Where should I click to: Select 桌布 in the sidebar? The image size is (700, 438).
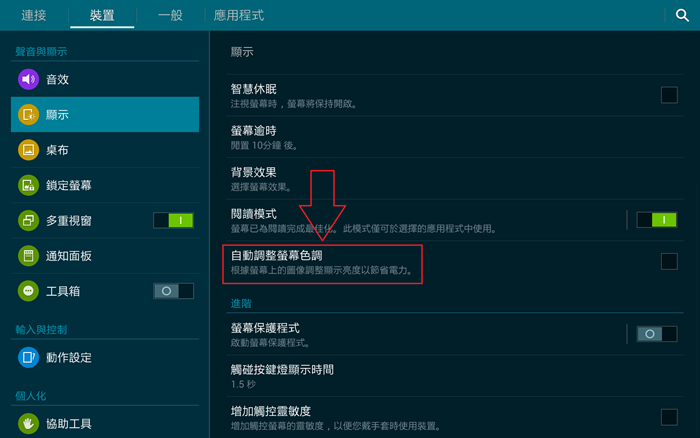coord(105,150)
